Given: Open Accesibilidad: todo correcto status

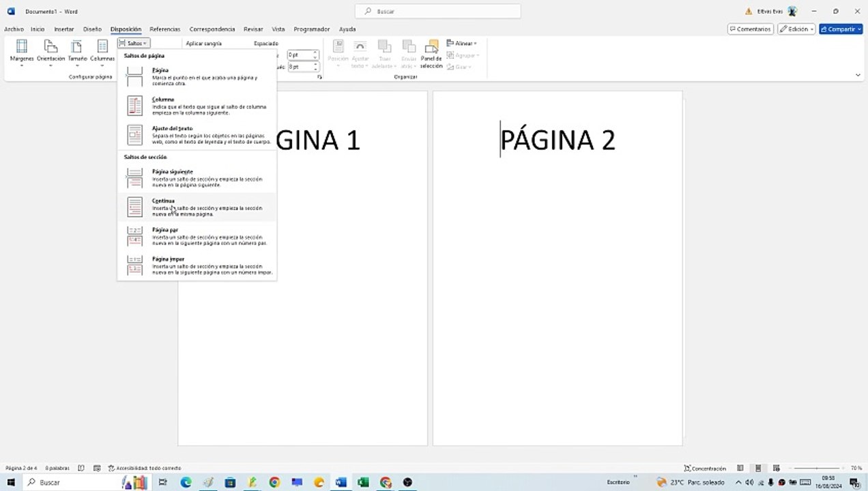Looking at the screenshot, I should [145, 468].
